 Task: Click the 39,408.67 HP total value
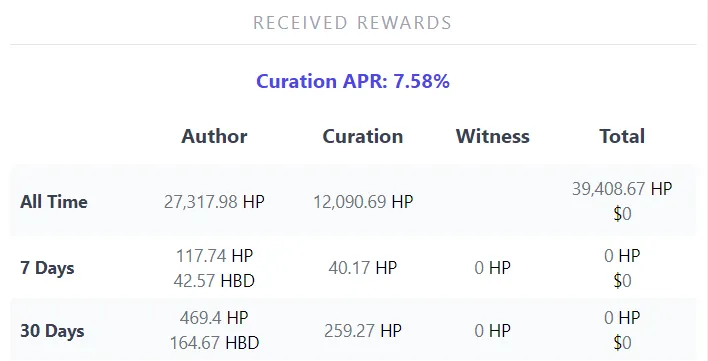click(x=622, y=189)
